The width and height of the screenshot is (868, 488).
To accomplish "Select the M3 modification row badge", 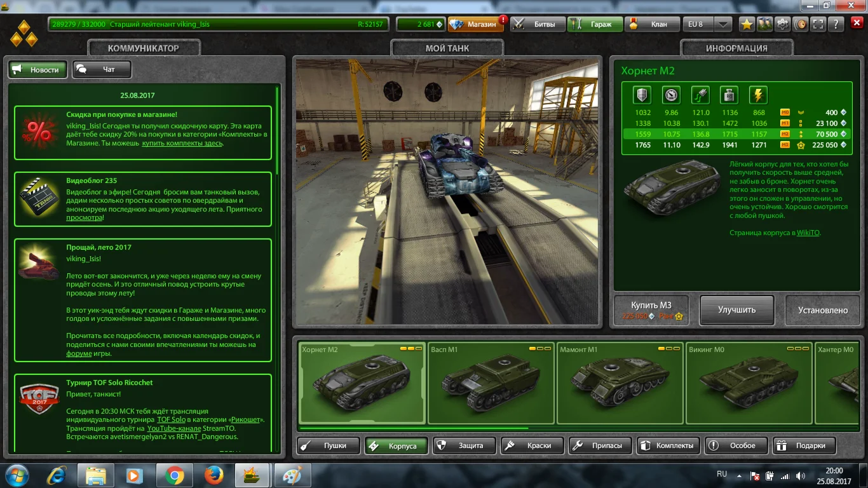I will (785, 145).
